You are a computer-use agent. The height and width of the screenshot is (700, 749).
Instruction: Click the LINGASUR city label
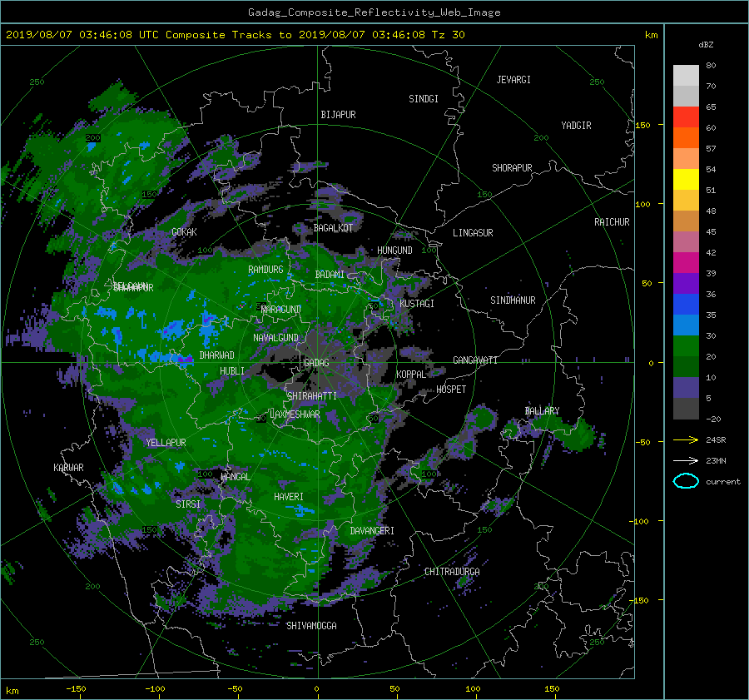473,233
